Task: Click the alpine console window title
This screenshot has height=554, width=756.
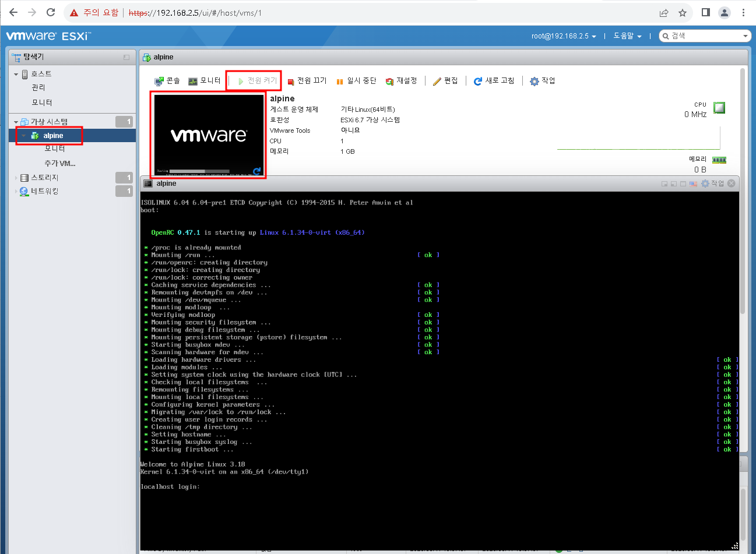Action: (166, 184)
